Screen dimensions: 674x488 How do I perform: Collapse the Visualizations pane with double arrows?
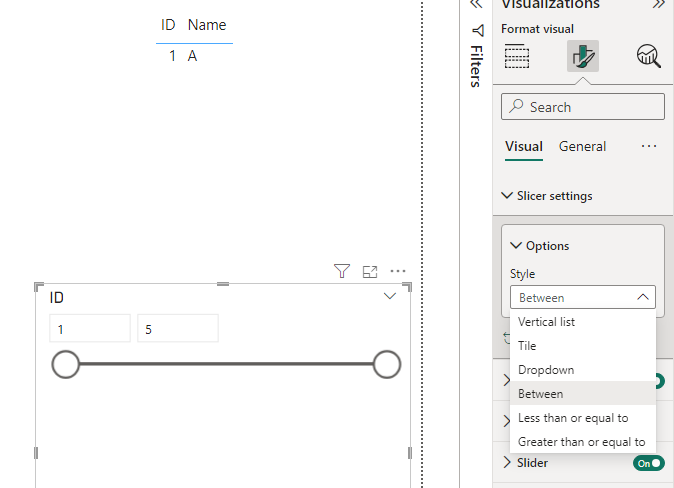[x=659, y=4]
